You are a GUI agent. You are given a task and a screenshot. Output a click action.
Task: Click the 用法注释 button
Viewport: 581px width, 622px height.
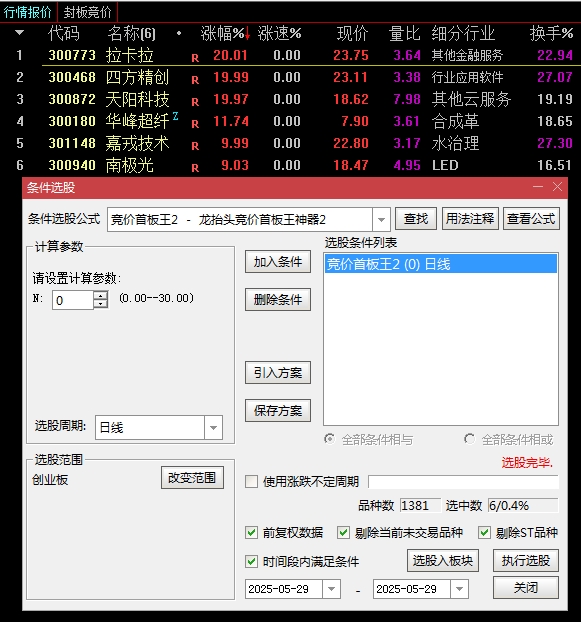(x=470, y=219)
